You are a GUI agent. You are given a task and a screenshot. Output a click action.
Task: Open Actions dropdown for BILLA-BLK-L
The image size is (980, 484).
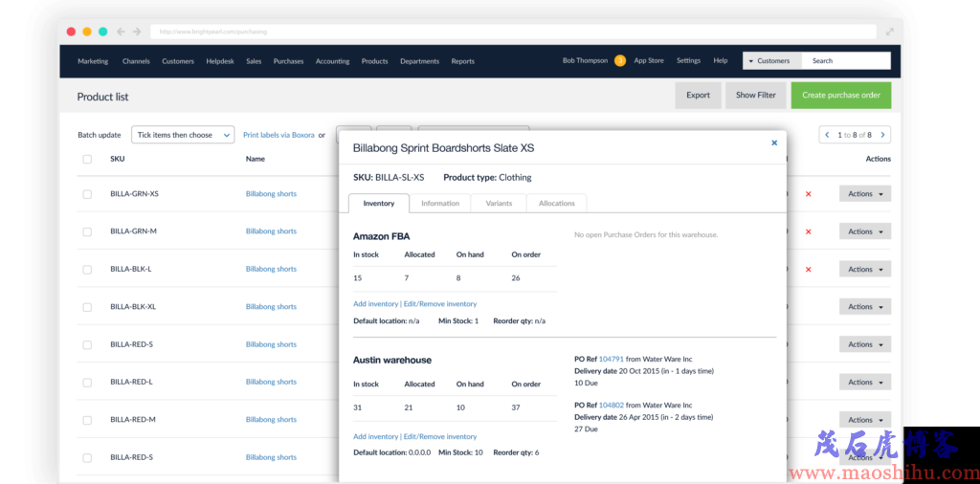[x=865, y=269]
